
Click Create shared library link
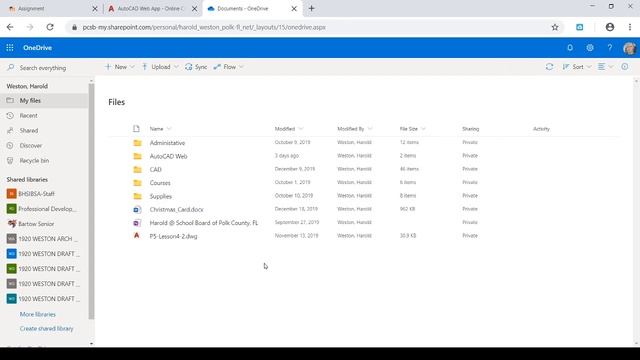point(47,329)
